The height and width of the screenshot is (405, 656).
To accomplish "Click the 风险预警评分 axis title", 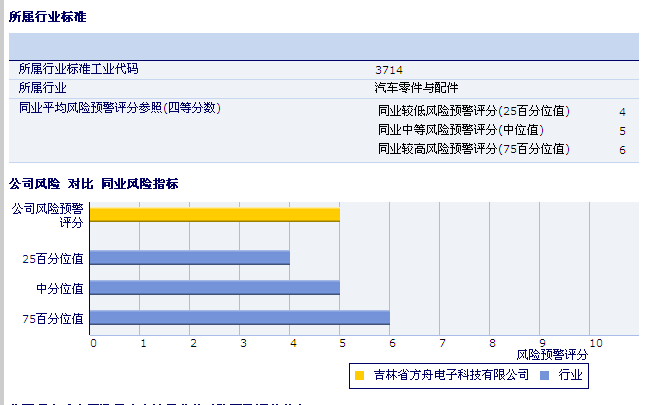I will click(x=552, y=354).
